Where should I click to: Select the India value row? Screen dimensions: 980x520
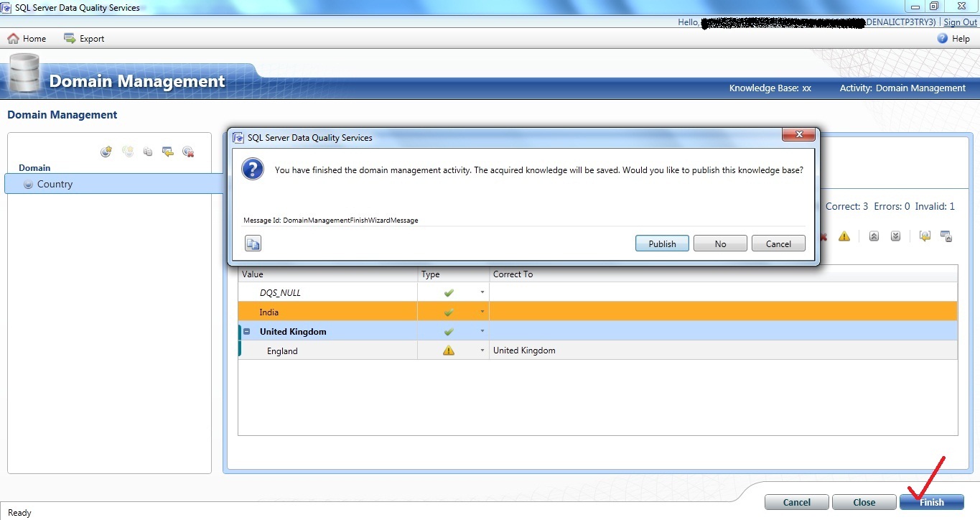click(598, 312)
